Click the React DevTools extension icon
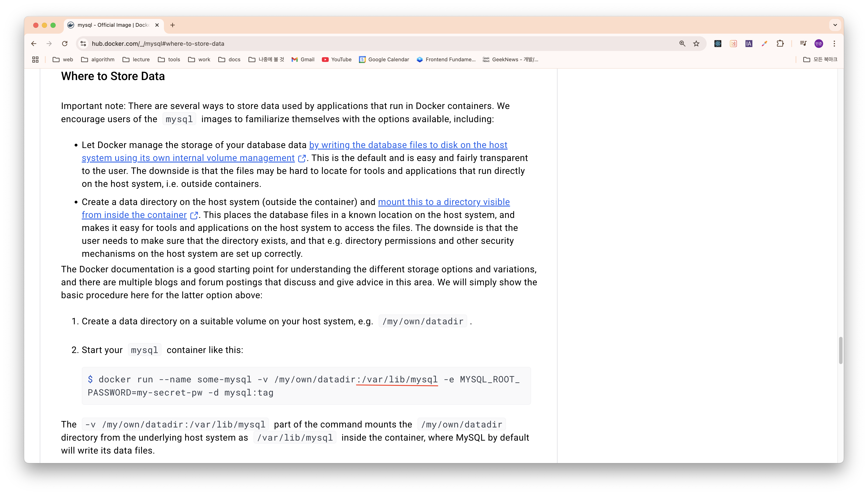 718,44
